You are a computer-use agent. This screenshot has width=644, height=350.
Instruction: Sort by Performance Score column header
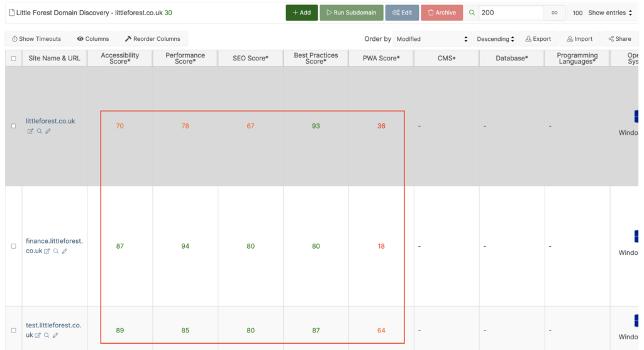tap(186, 58)
